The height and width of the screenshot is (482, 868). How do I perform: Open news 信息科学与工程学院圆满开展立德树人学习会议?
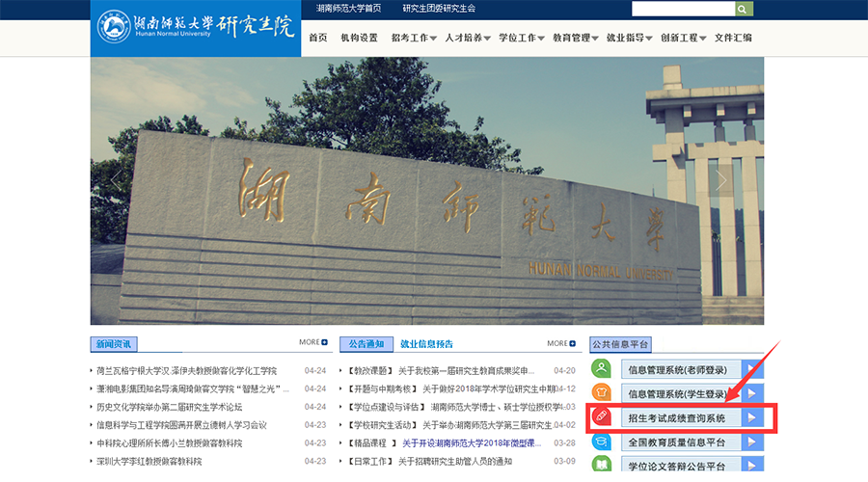(181, 425)
